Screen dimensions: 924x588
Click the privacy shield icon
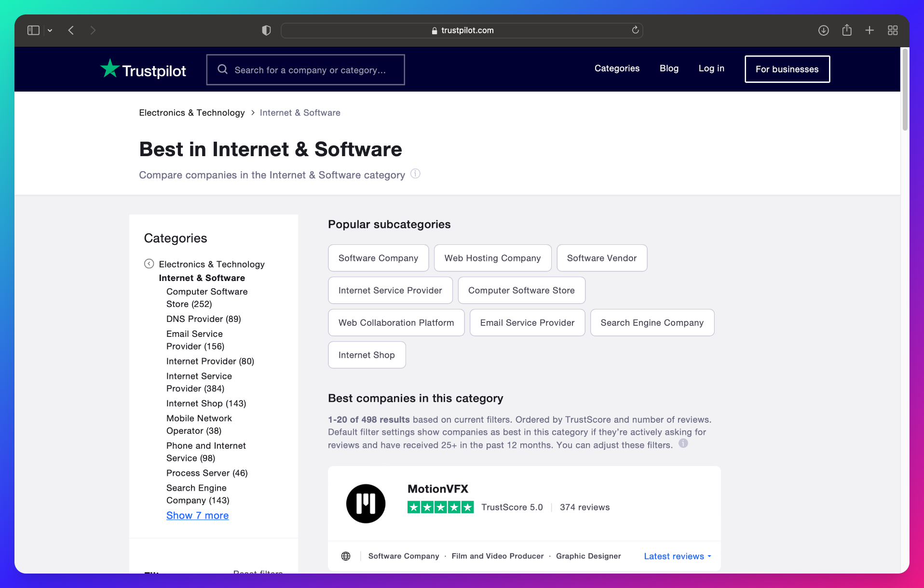click(266, 30)
